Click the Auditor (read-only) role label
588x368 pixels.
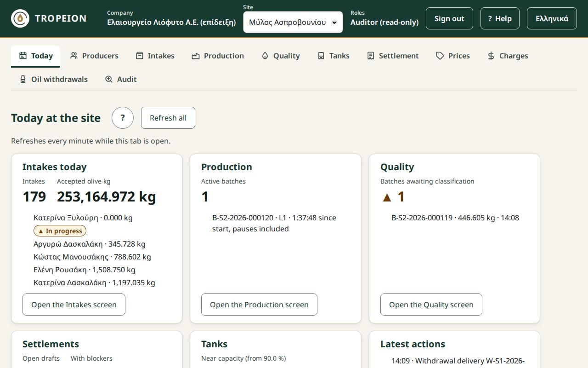tap(384, 22)
